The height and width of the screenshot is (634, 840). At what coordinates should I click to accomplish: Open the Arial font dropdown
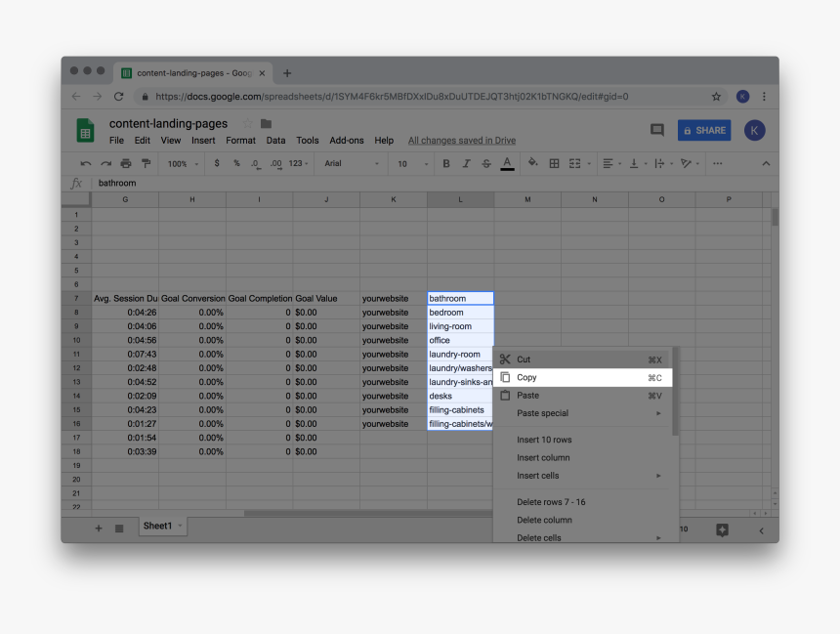[x=352, y=163]
